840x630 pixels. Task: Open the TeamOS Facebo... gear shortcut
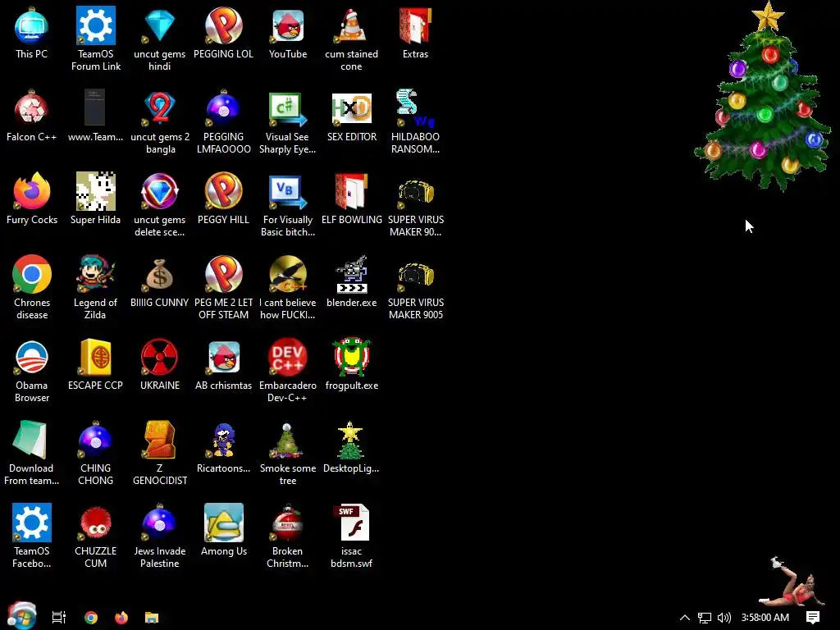click(x=32, y=536)
